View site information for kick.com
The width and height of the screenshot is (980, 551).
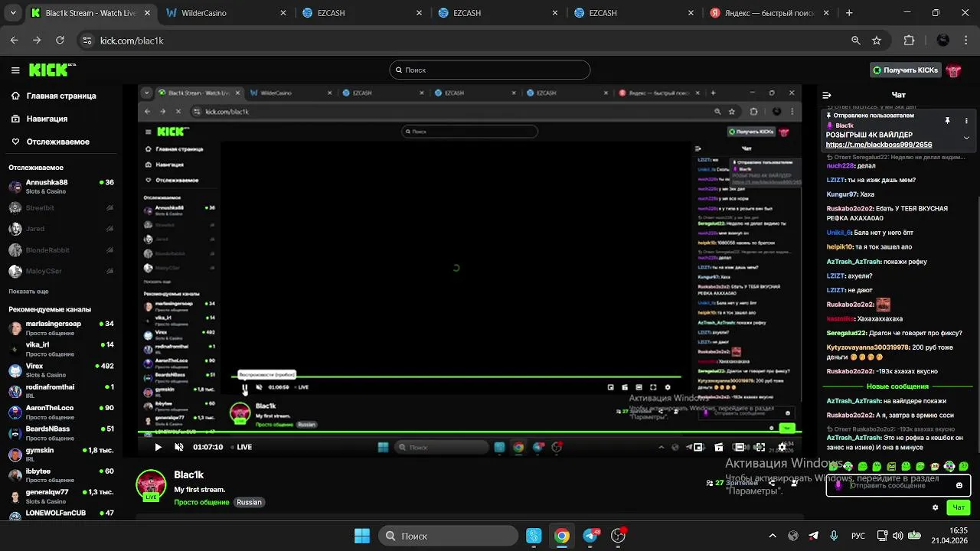click(x=87, y=41)
